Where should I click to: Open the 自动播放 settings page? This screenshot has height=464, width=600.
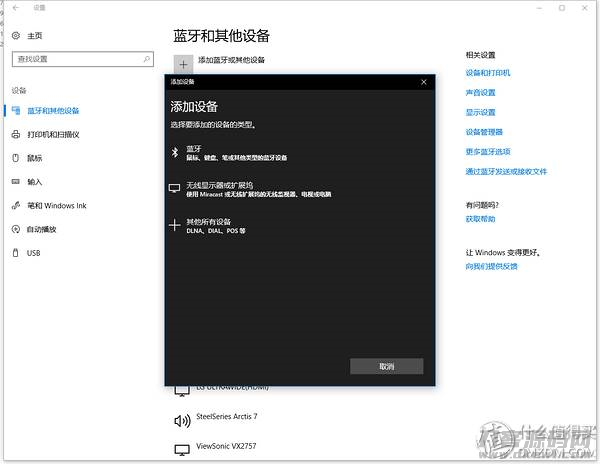41,229
